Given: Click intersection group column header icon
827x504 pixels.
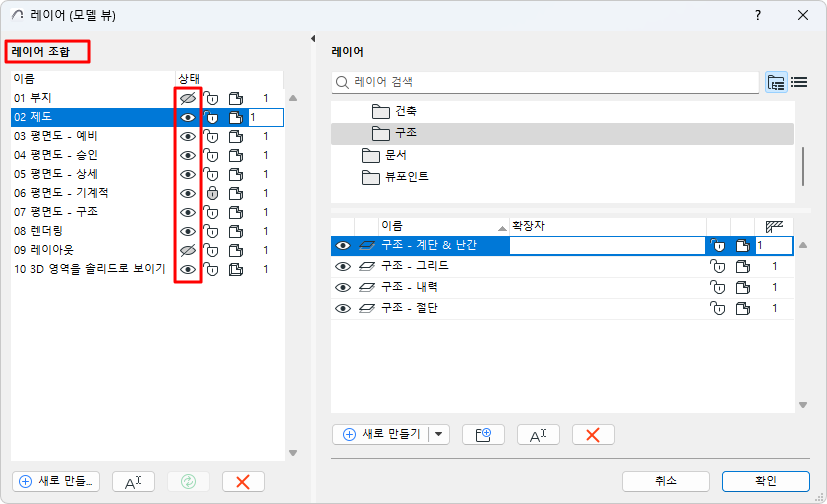Looking at the screenshot, I should click(x=774, y=227).
